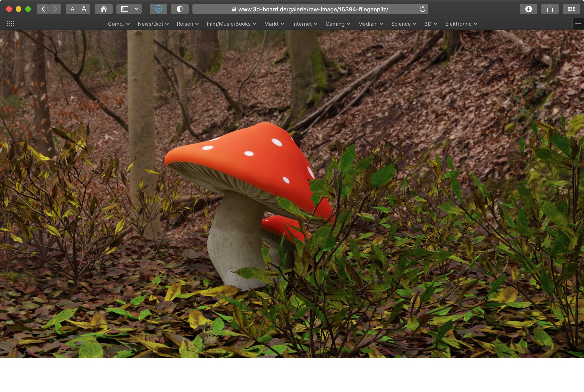
Task: Expand the sidebar options dropdown arrow
Action: (137, 9)
